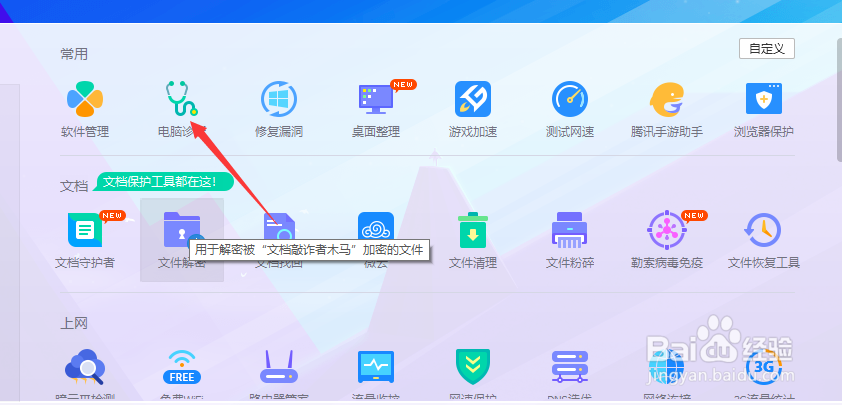Image resolution: width=842 pixels, height=405 pixels.
Task: Launch the green shield speed protection tool
Action: tap(473, 367)
